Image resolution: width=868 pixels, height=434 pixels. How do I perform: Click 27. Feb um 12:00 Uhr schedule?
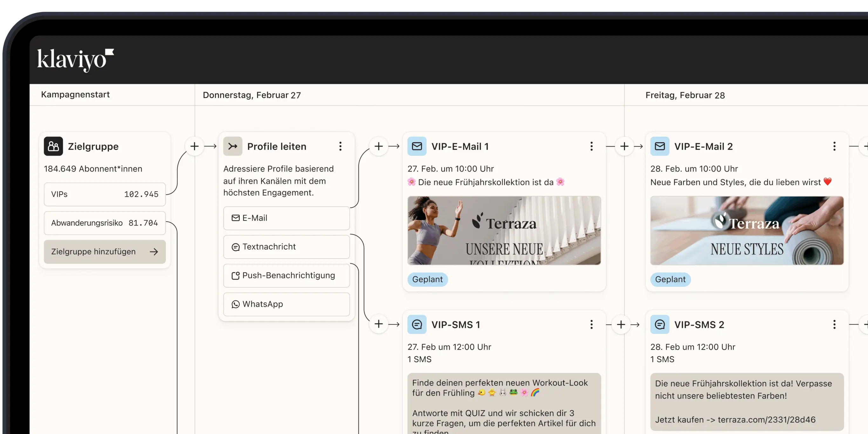[x=449, y=347]
